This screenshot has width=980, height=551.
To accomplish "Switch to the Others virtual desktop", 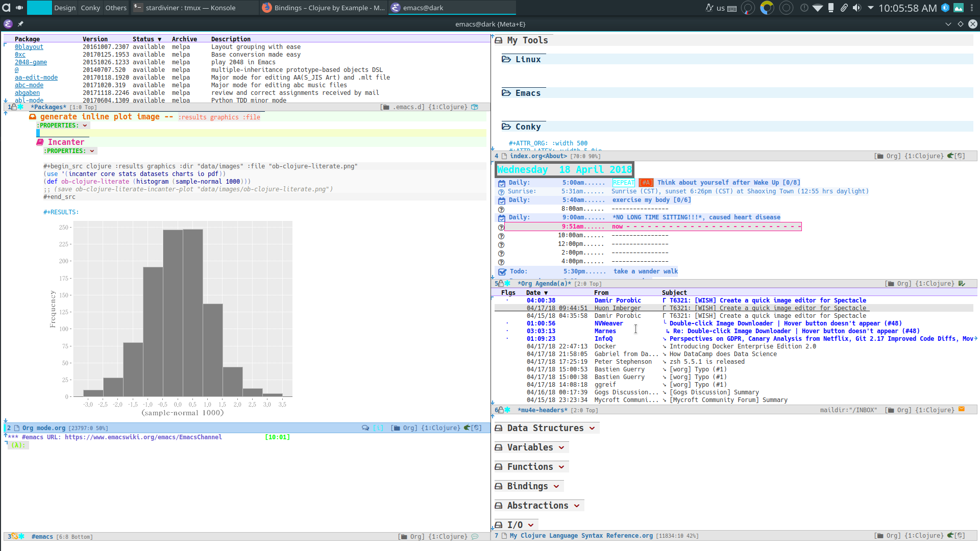I will click(116, 8).
